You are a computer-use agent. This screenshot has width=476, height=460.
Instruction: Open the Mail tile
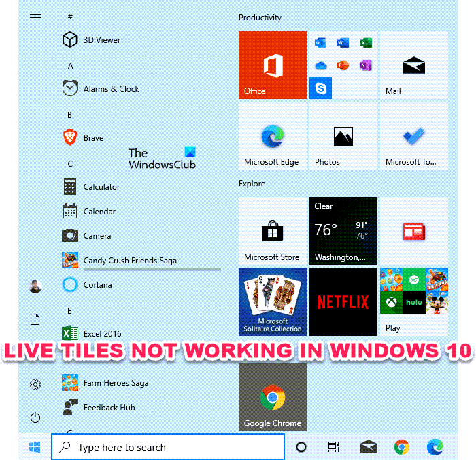pyautogui.click(x=414, y=65)
